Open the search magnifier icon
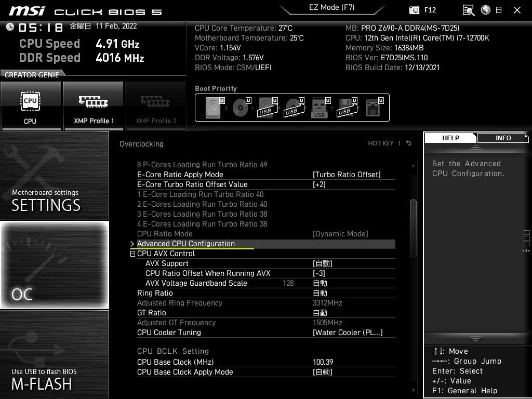 468,10
